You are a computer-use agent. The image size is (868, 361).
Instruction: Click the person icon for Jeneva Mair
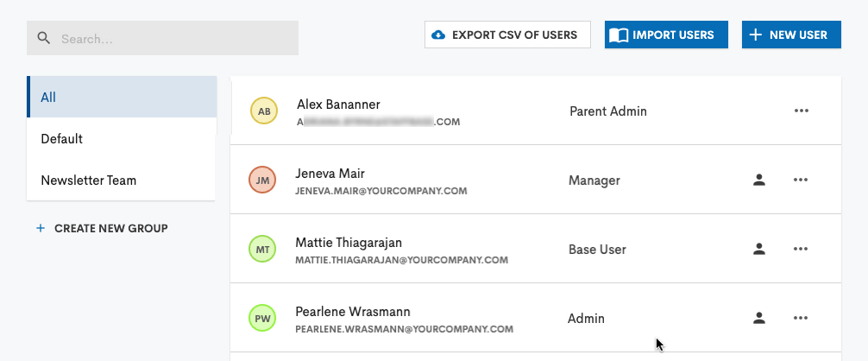pyautogui.click(x=759, y=180)
